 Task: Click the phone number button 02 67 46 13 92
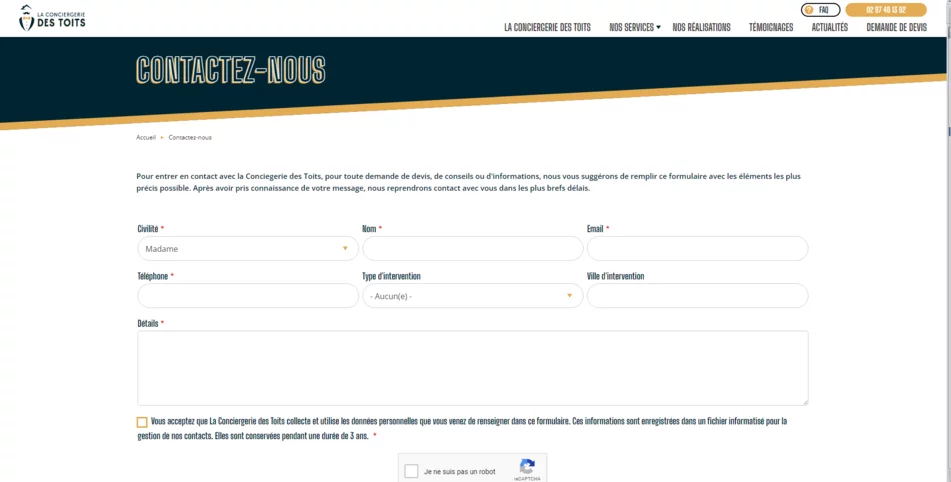(885, 10)
